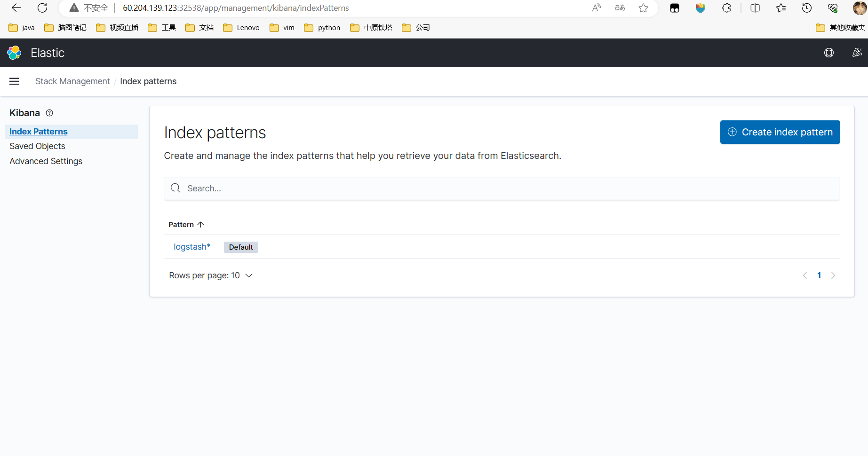This screenshot has height=456, width=868.
Task: Click the blue shield extension icon
Action: coord(701,8)
